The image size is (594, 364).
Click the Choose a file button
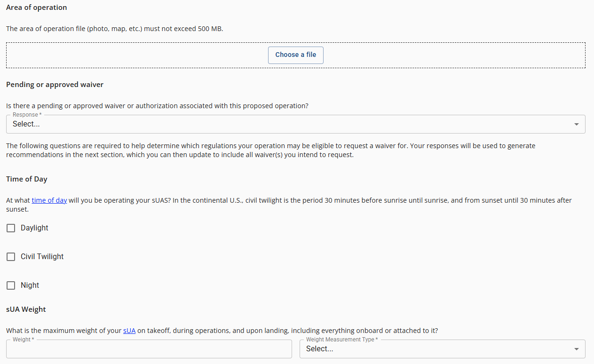[295, 55]
